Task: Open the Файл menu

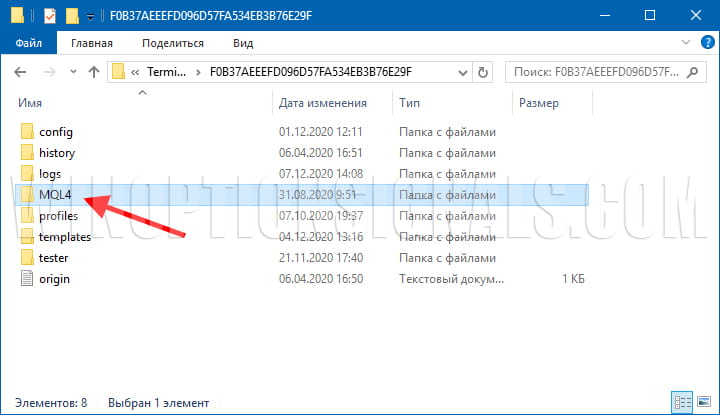Action: [x=28, y=44]
